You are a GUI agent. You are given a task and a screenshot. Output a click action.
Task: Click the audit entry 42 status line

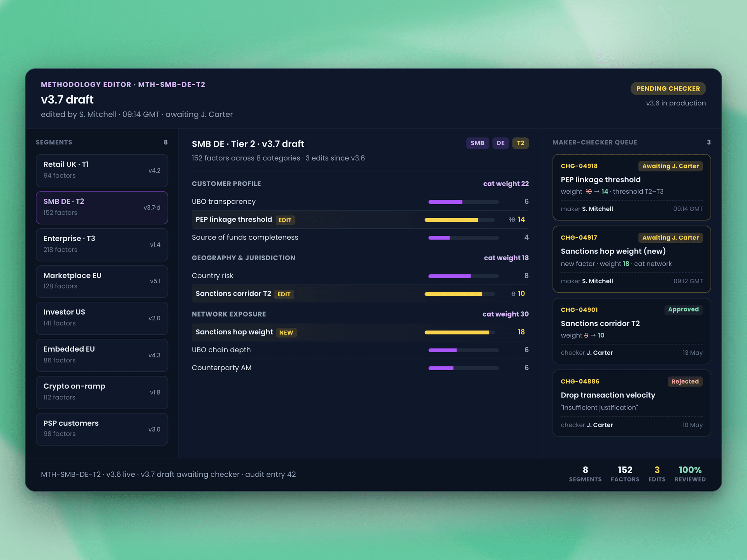coord(168,474)
